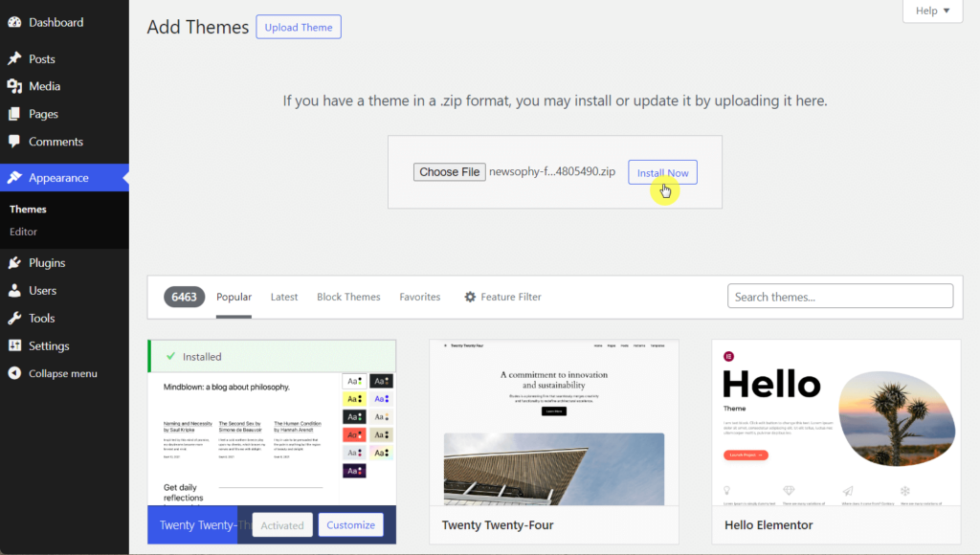Click the Add Themes heading

tap(197, 27)
